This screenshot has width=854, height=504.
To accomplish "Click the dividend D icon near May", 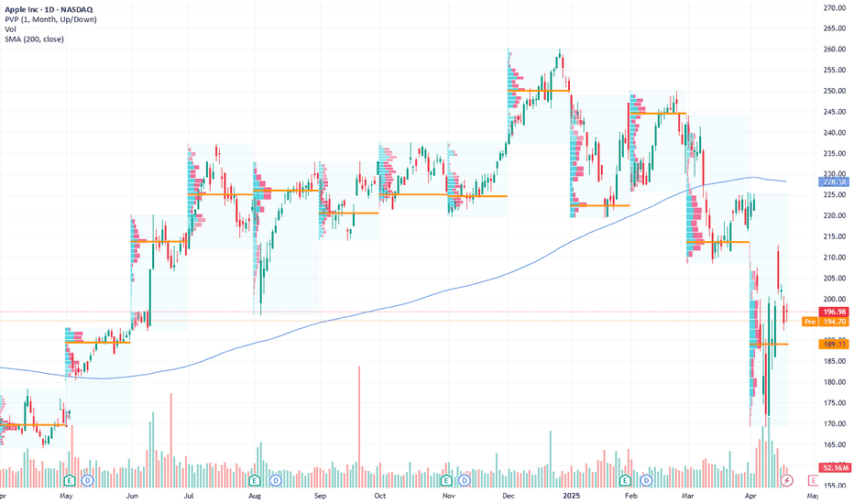I will coord(88,480).
